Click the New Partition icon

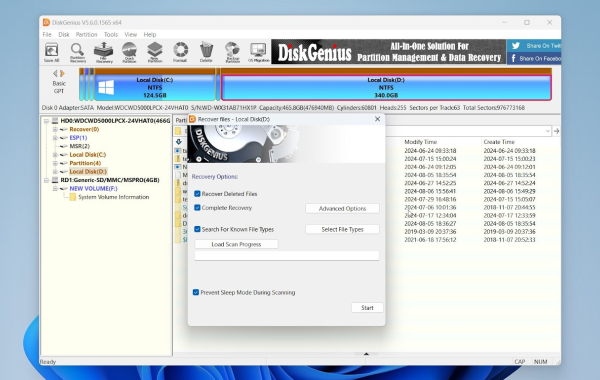click(x=155, y=52)
